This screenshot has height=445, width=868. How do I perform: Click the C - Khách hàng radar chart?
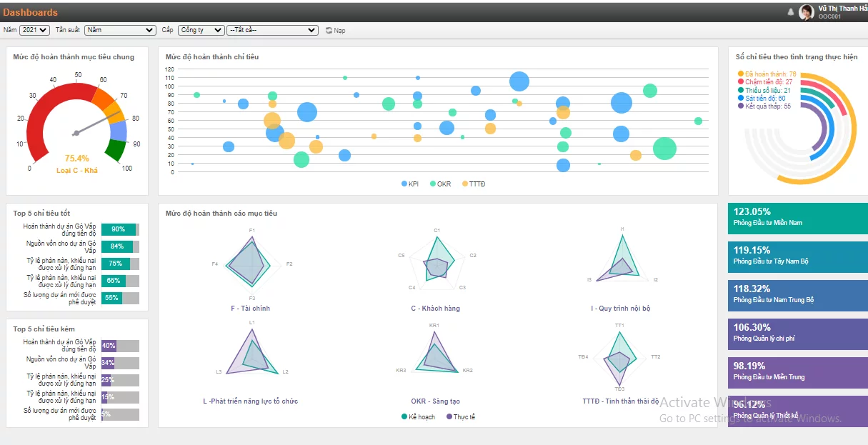coord(437,265)
